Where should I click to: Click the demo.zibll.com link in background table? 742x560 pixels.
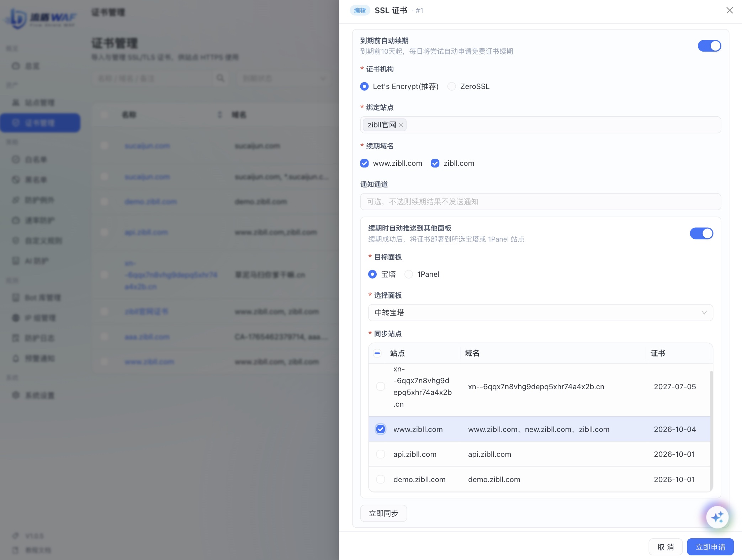point(150,202)
